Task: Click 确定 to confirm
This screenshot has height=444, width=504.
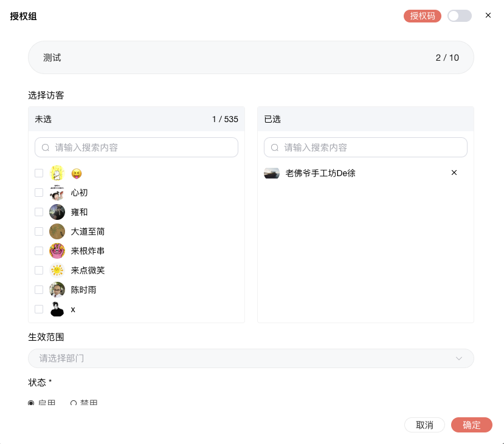Action: coord(471,425)
